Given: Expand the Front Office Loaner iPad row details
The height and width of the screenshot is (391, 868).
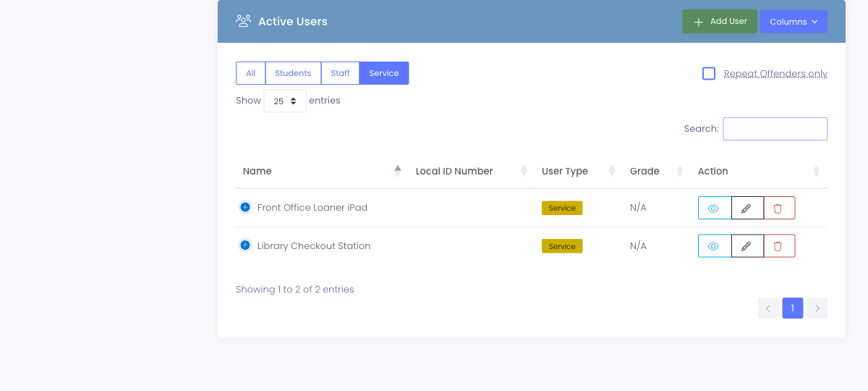Looking at the screenshot, I should pyautogui.click(x=244, y=207).
